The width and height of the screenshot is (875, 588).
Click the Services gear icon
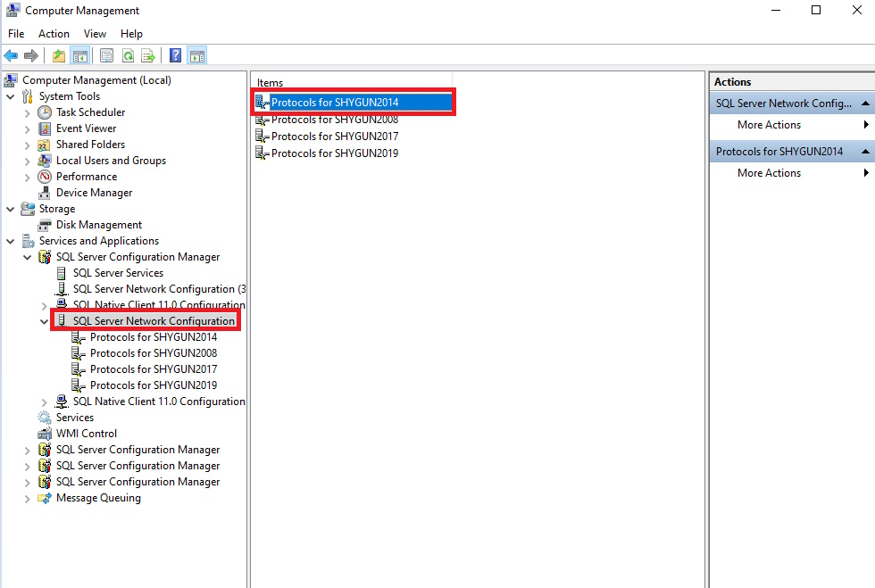[x=45, y=418]
